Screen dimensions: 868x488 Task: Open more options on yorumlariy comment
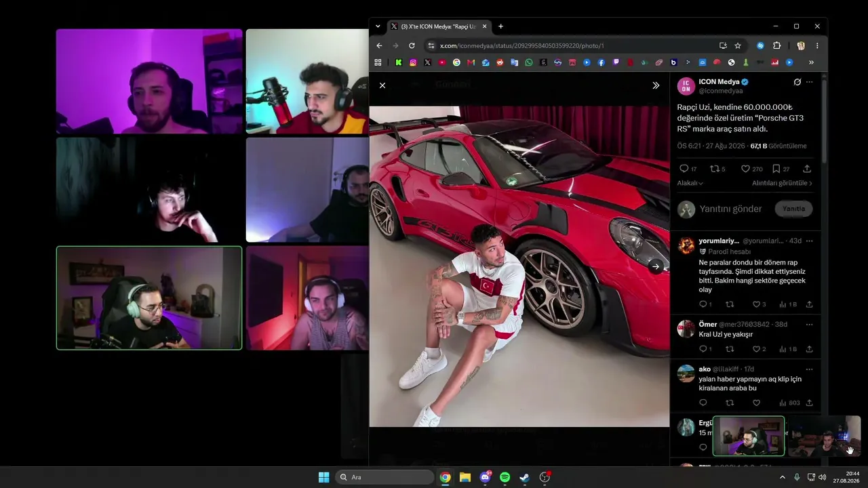(809, 241)
